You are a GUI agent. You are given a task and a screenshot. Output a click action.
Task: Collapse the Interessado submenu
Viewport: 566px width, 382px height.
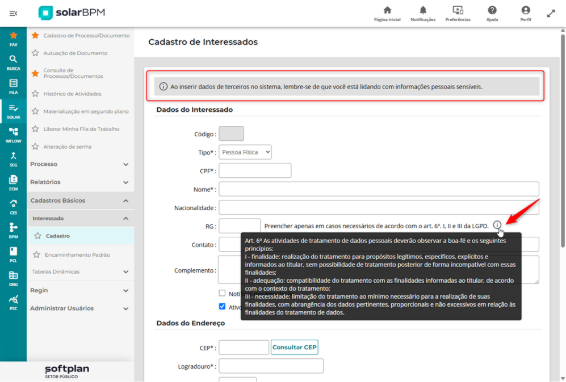coord(80,218)
